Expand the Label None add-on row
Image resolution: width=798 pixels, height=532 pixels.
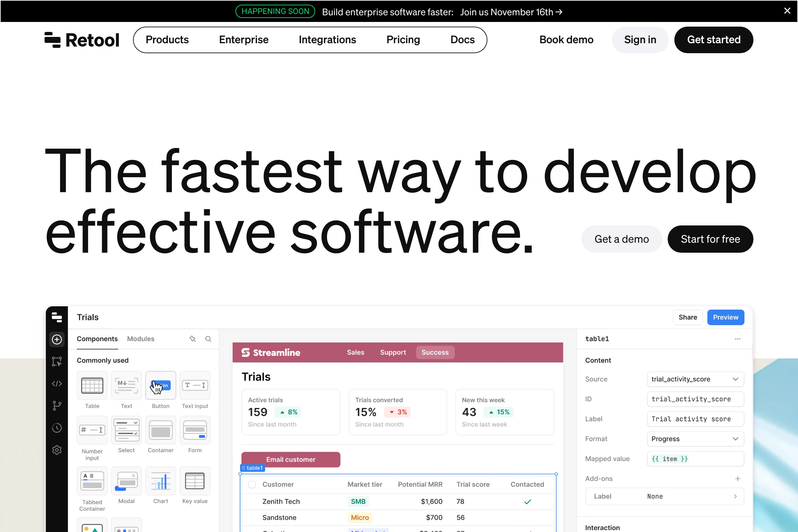pos(664,496)
